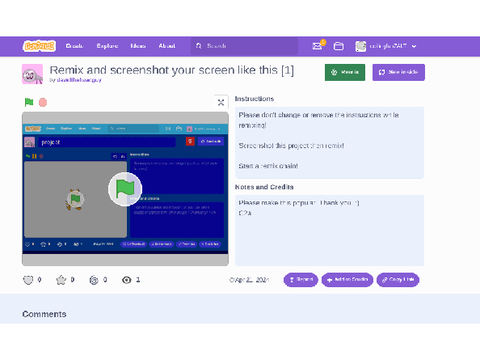480x360 pixels.
Task: Click the Scratch logo in navbar
Action: (39, 46)
